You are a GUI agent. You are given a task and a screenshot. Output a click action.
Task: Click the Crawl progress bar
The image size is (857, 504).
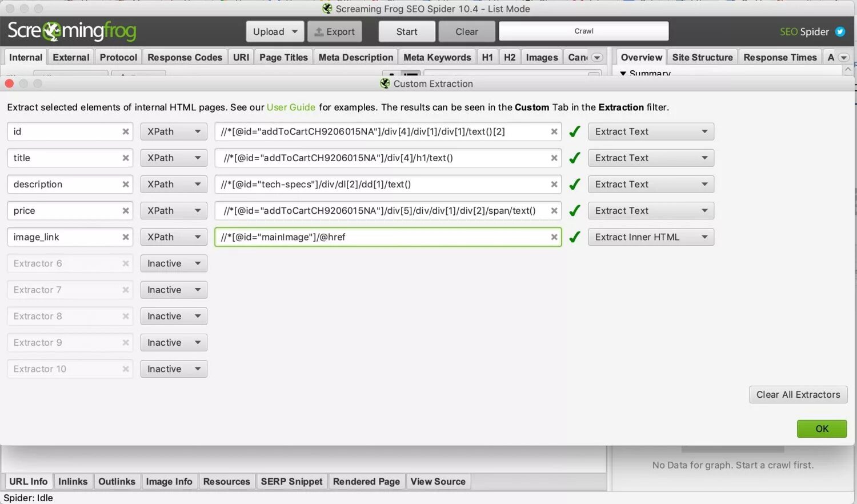(x=584, y=31)
